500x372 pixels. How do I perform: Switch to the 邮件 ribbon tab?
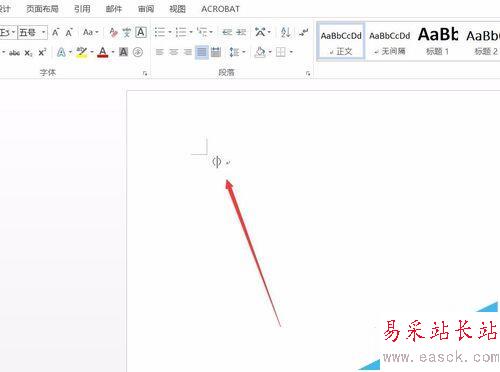pos(114,9)
